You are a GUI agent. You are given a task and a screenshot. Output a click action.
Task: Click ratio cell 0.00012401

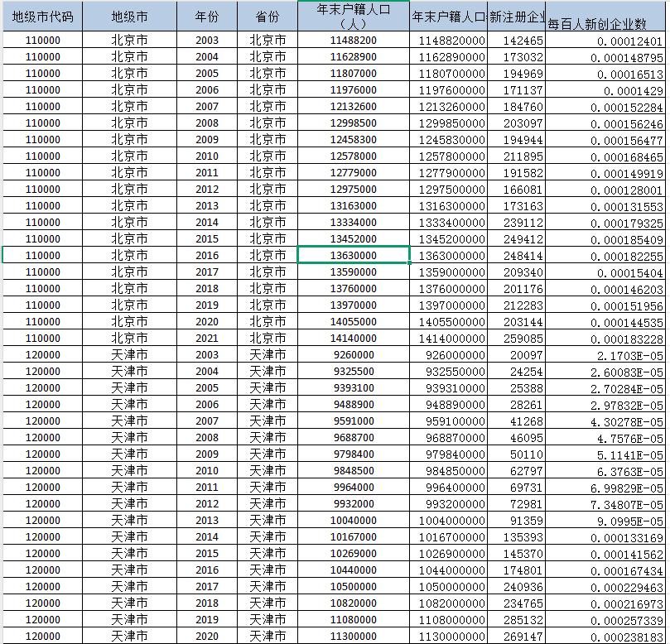[605, 40]
